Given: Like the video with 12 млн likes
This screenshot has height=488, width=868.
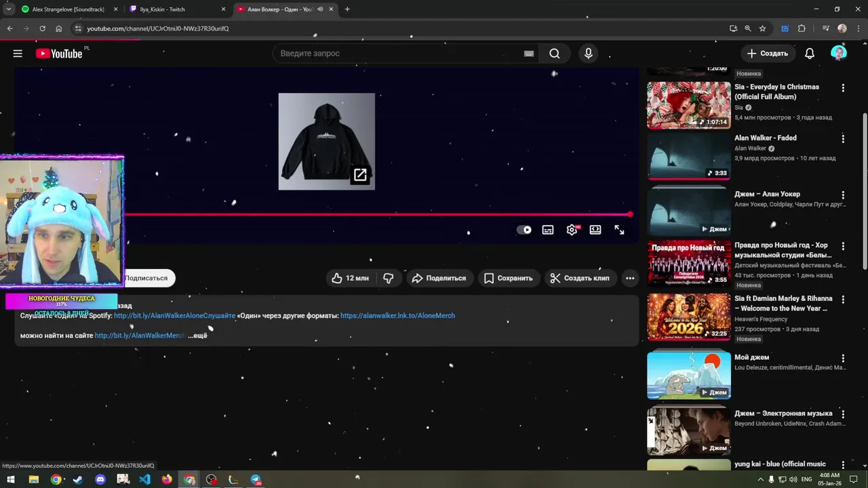Looking at the screenshot, I should 350,278.
